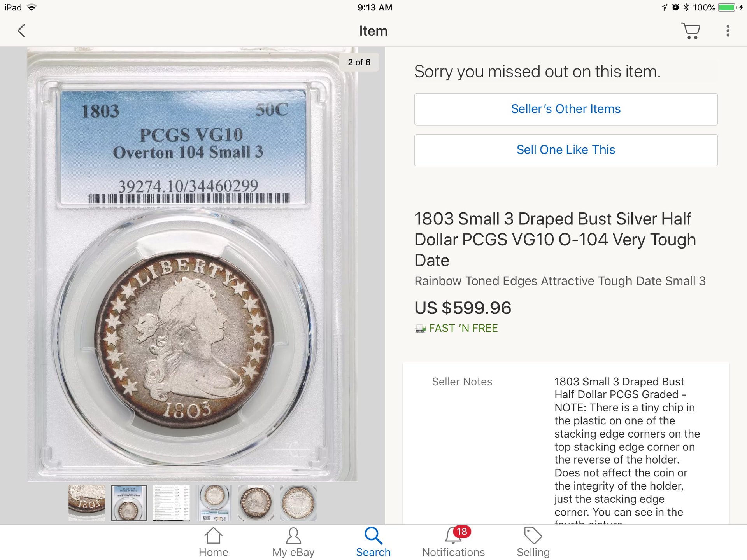Select the Search tab
The height and width of the screenshot is (560, 747).
(373, 542)
